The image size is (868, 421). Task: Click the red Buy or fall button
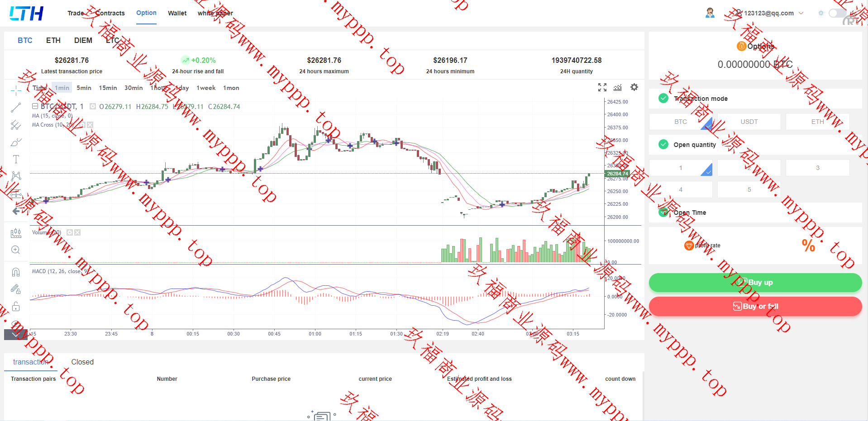coord(755,307)
